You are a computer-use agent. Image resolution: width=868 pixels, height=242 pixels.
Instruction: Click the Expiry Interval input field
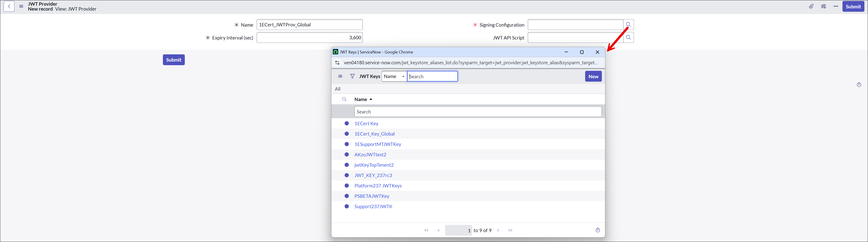click(x=309, y=38)
